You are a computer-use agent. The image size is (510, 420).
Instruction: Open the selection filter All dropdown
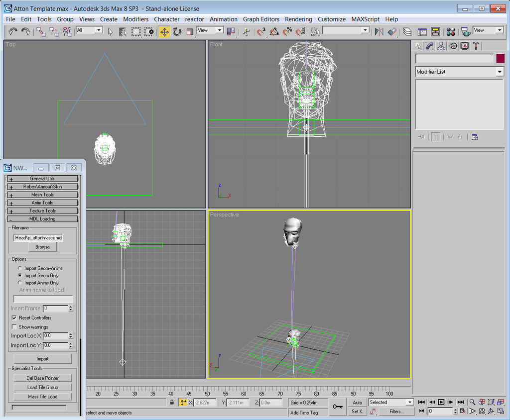pos(90,30)
